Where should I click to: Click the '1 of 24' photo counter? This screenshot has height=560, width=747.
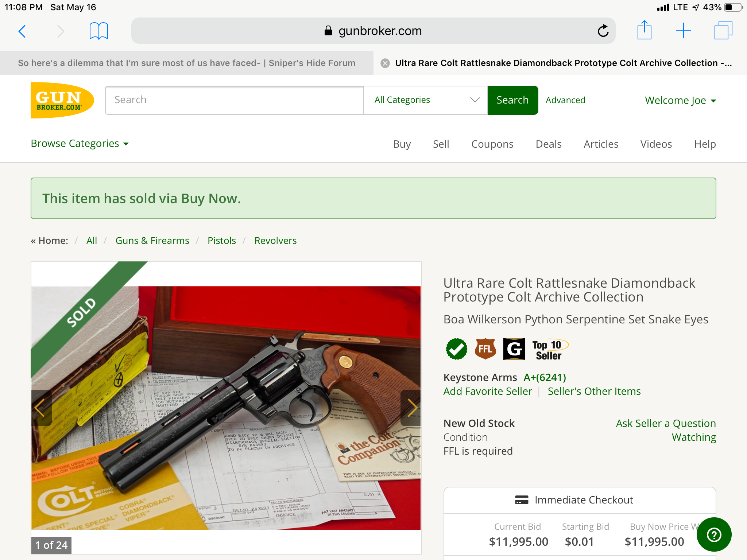pos(51,545)
